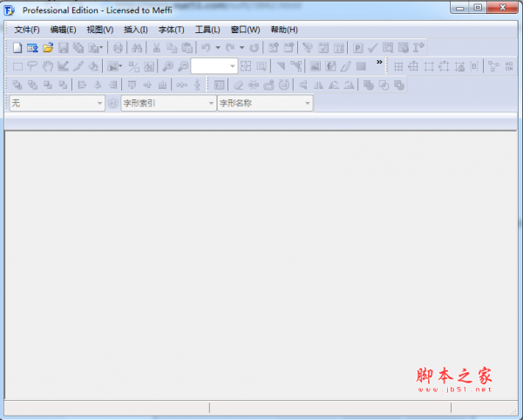Click the floppy disk Save icon
Image resolution: width=523 pixels, height=420 pixels.
[64, 48]
